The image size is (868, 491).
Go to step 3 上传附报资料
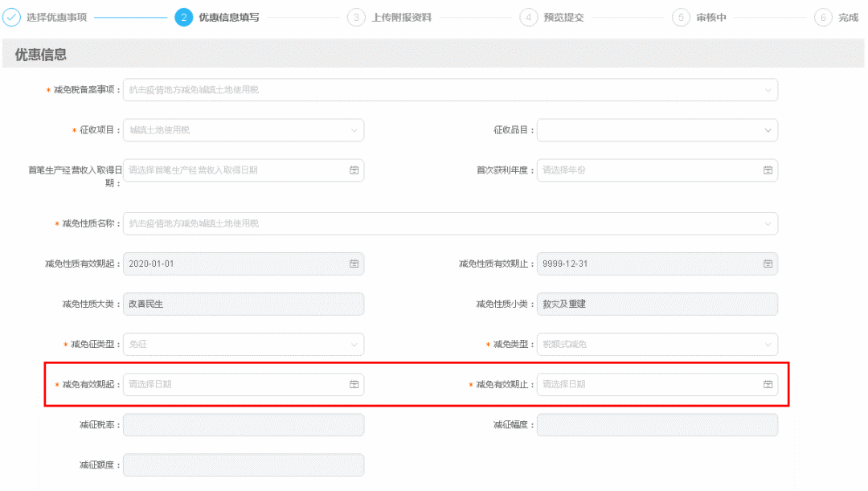point(356,18)
